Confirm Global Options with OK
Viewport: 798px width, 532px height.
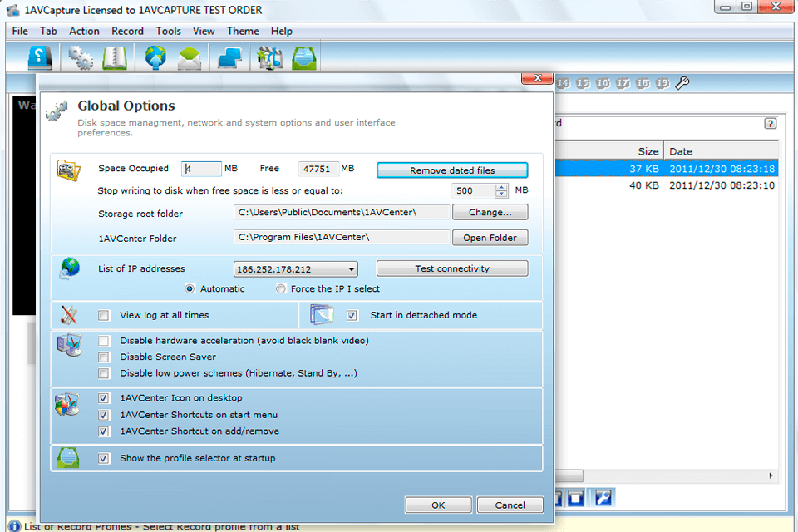pyautogui.click(x=438, y=505)
